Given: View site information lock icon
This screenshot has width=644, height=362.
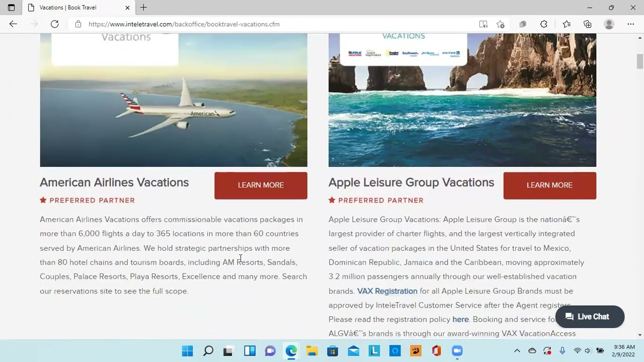Looking at the screenshot, I should 78,24.
